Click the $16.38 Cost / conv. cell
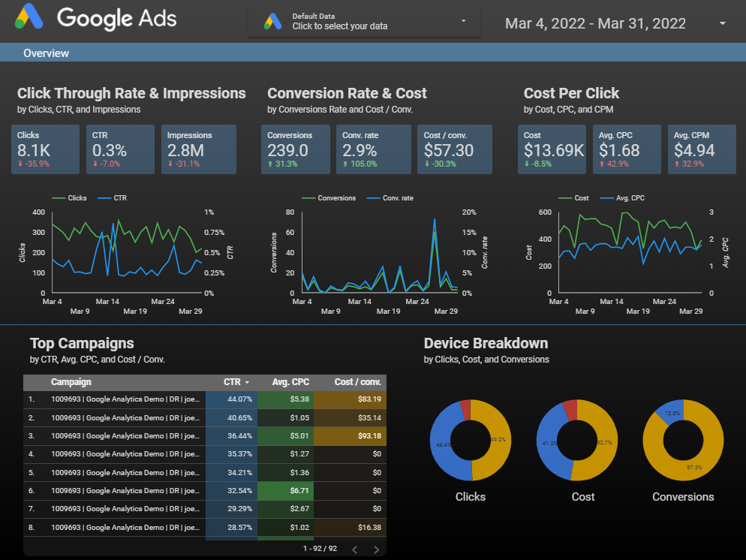The image size is (746, 560). pos(350,527)
